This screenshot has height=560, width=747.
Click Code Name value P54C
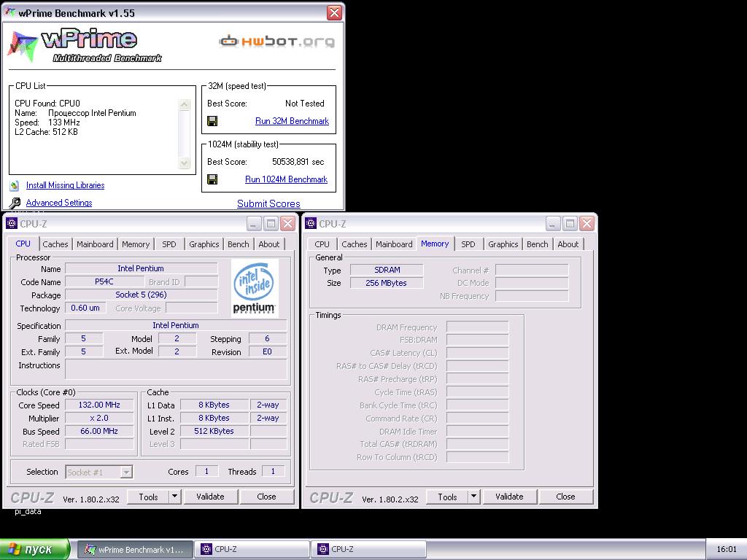tap(104, 281)
